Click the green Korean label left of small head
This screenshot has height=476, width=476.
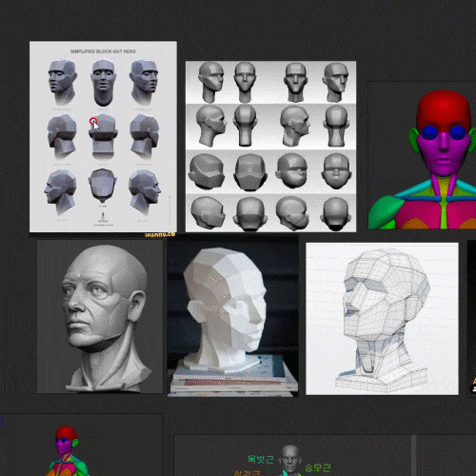[x=261, y=459]
